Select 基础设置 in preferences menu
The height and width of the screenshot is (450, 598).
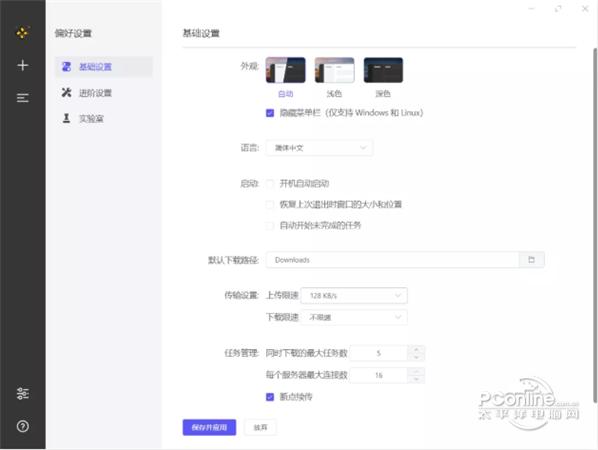tap(104, 67)
